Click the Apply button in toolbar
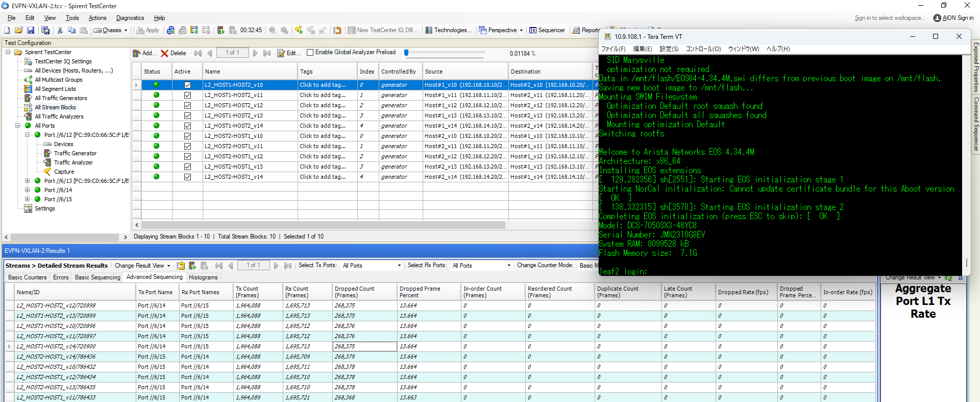This screenshot has width=980, height=402. tap(148, 30)
